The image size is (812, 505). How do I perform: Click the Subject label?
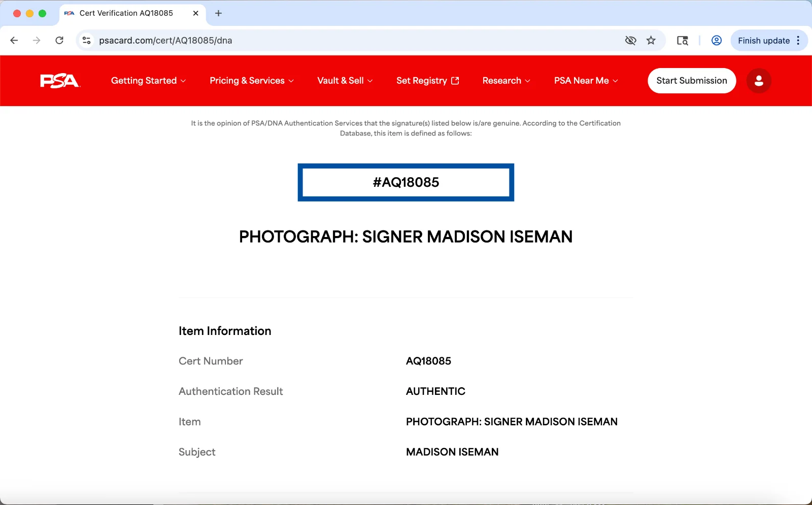[197, 452]
